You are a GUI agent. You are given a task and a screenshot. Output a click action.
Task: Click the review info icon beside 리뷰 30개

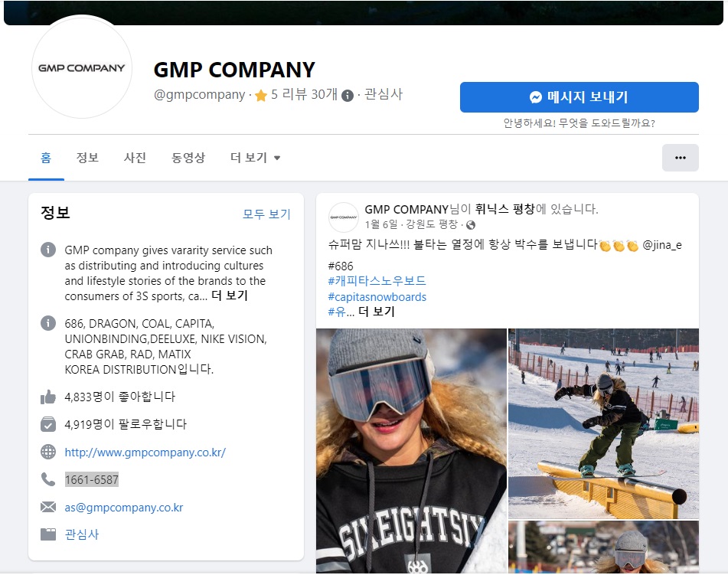pyautogui.click(x=348, y=96)
